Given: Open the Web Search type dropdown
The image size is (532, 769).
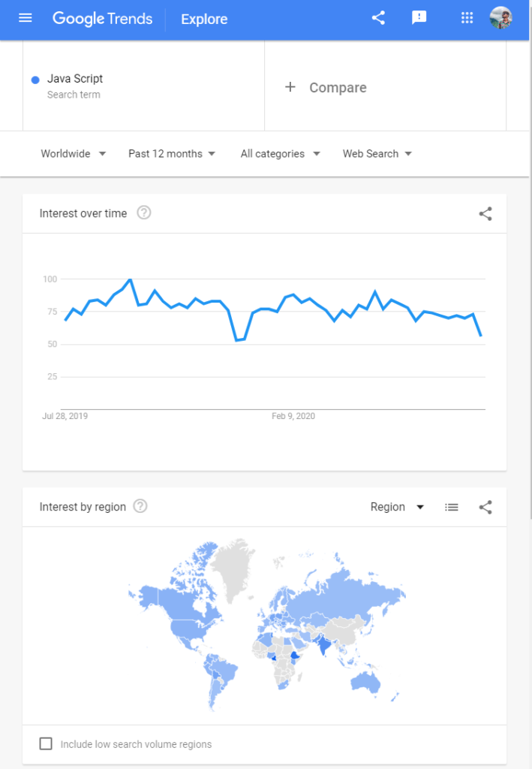Looking at the screenshot, I should click(x=377, y=154).
